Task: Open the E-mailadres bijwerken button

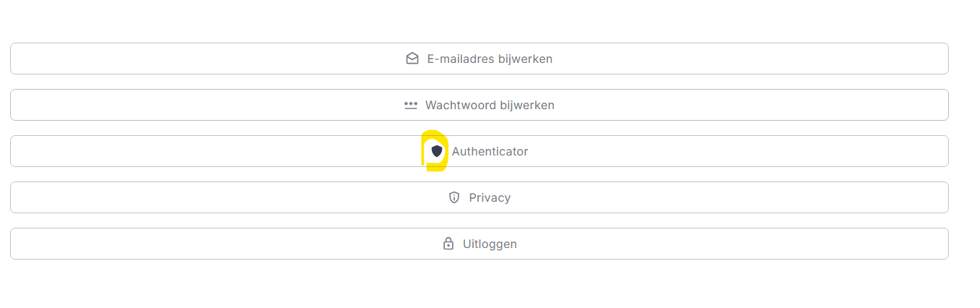Action: (x=479, y=59)
